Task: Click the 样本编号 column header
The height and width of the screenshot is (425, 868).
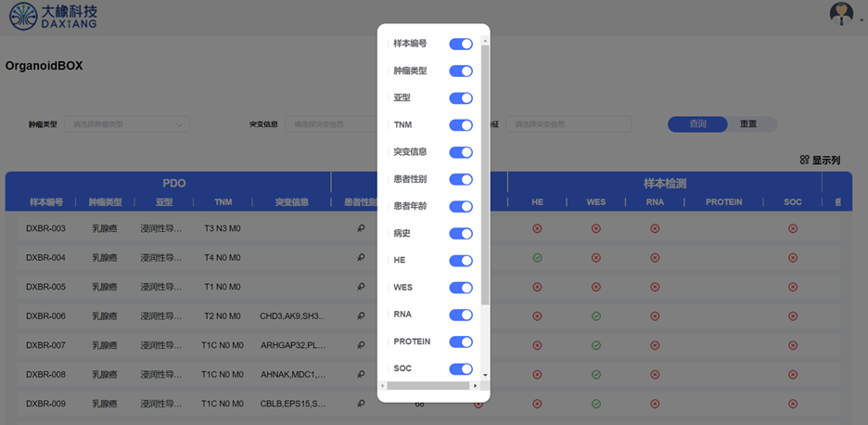Action: [46, 202]
